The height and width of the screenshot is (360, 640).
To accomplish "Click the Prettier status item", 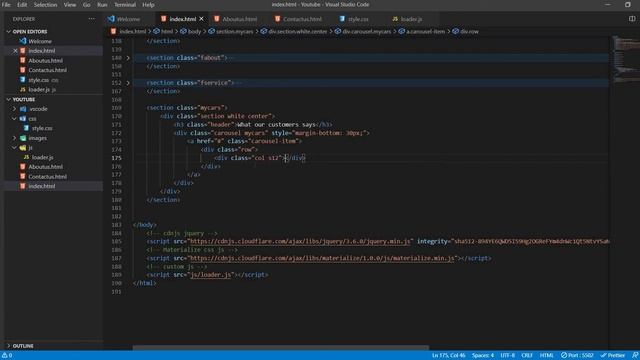I will [x=613, y=356].
